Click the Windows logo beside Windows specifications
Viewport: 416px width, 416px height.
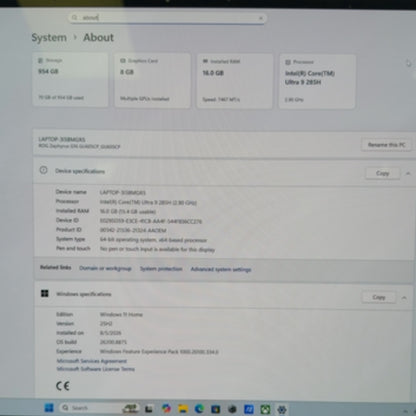coord(45,293)
